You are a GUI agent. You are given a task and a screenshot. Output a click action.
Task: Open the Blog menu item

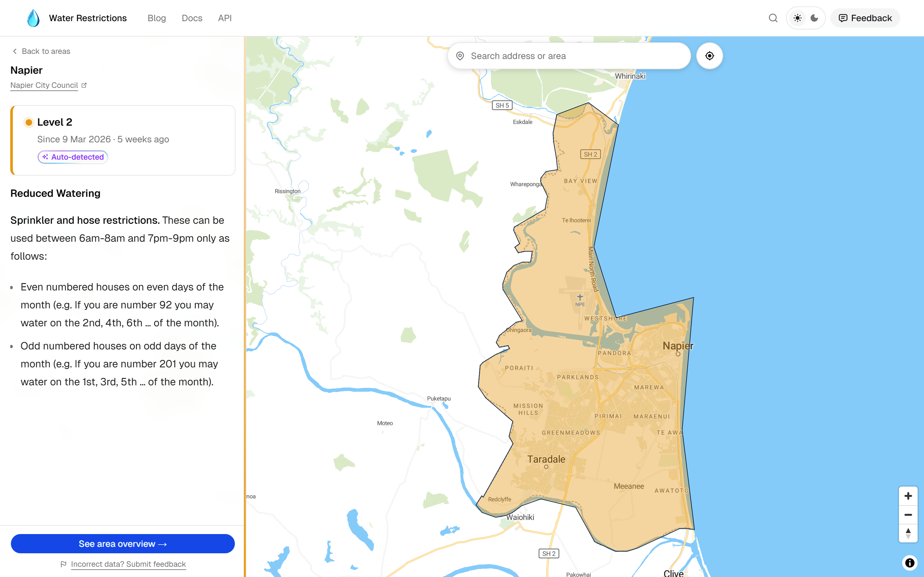pyautogui.click(x=157, y=18)
